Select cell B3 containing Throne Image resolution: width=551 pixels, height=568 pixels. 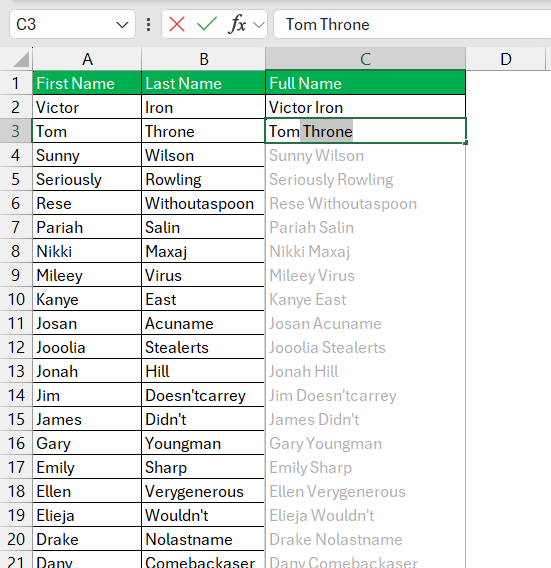click(203, 131)
